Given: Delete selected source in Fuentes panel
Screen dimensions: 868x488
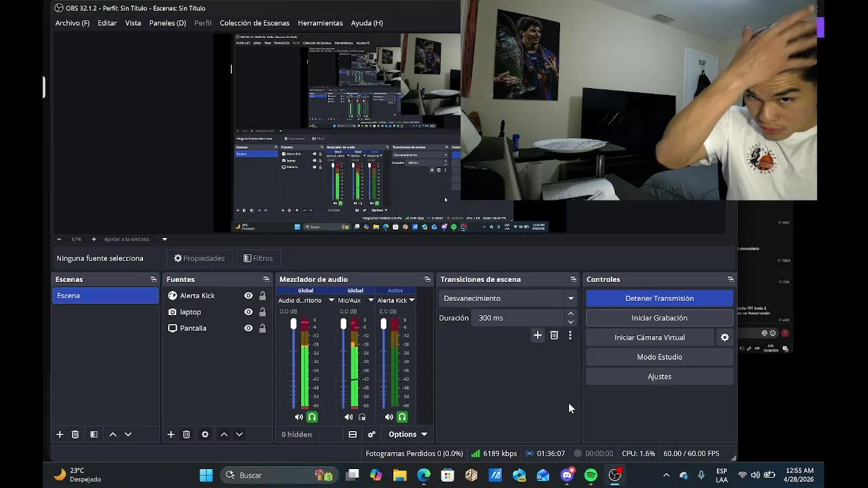Looking at the screenshot, I should point(186,434).
